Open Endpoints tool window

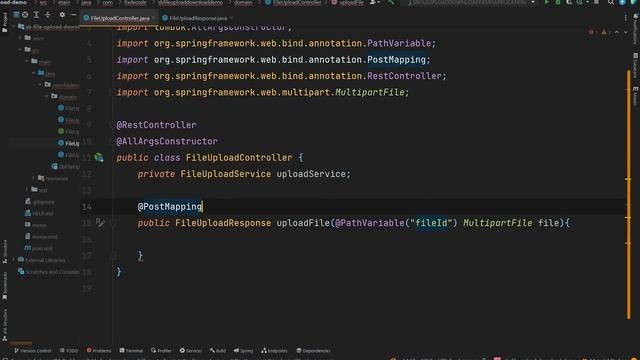[x=274, y=351]
